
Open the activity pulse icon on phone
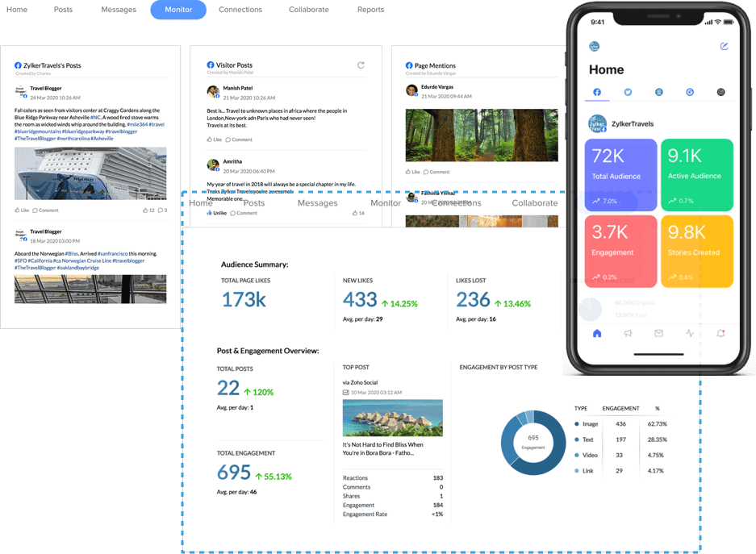click(x=689, y=333)
